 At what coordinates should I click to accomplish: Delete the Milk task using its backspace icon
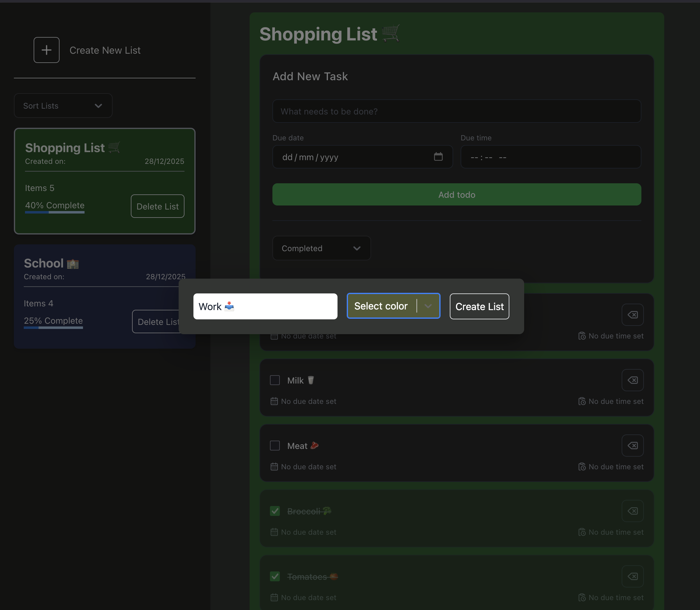click(x=632, y=380)
